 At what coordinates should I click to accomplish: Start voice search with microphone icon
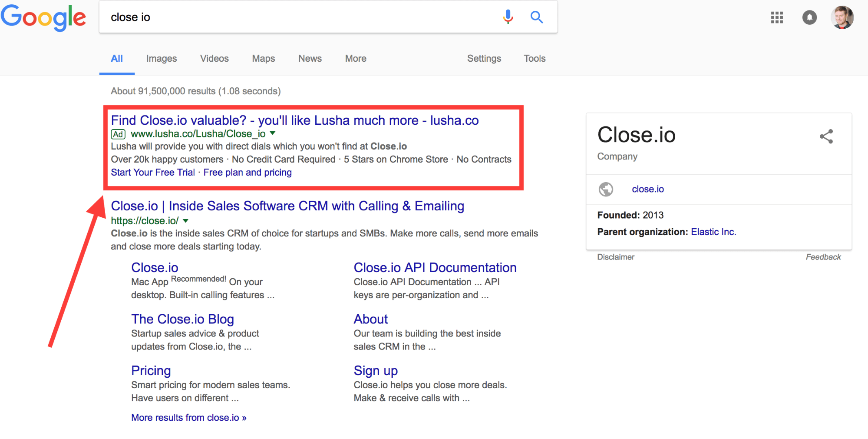tap(508, 17)
